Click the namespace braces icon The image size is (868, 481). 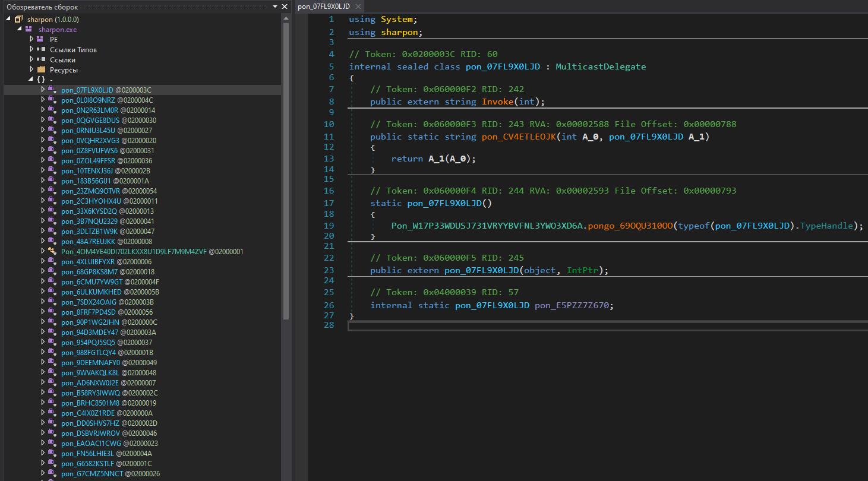click(40, 80)
